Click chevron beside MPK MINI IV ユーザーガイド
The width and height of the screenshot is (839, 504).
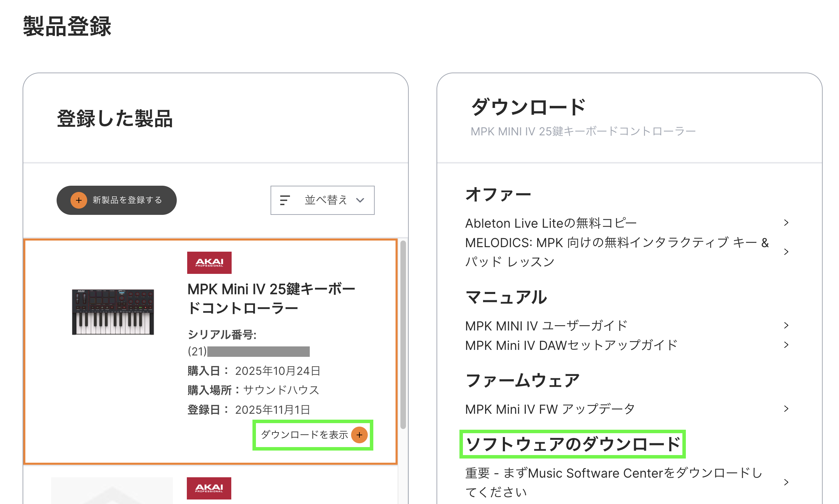click(786, 326)
